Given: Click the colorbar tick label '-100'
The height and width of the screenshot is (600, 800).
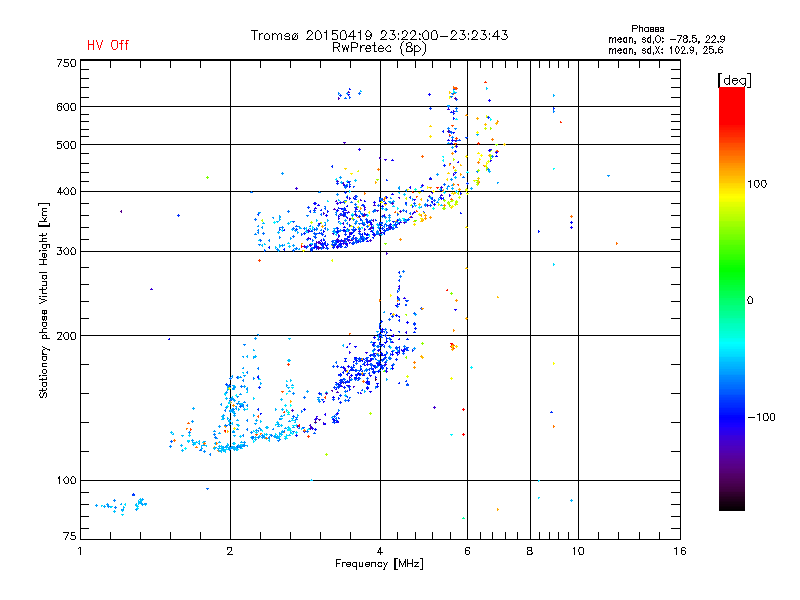Looking at the screenshot, I should pyautogui.click(x=761, y=417).
